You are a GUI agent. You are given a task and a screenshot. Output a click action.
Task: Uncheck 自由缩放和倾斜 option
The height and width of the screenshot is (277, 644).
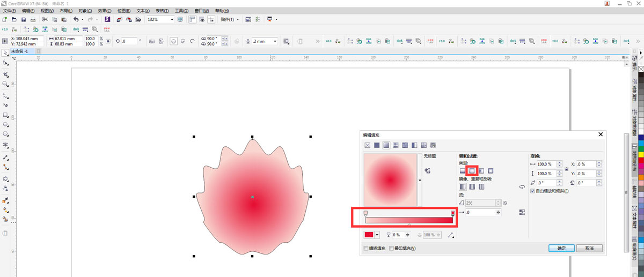pyautogui.click(x=532, y=191)
